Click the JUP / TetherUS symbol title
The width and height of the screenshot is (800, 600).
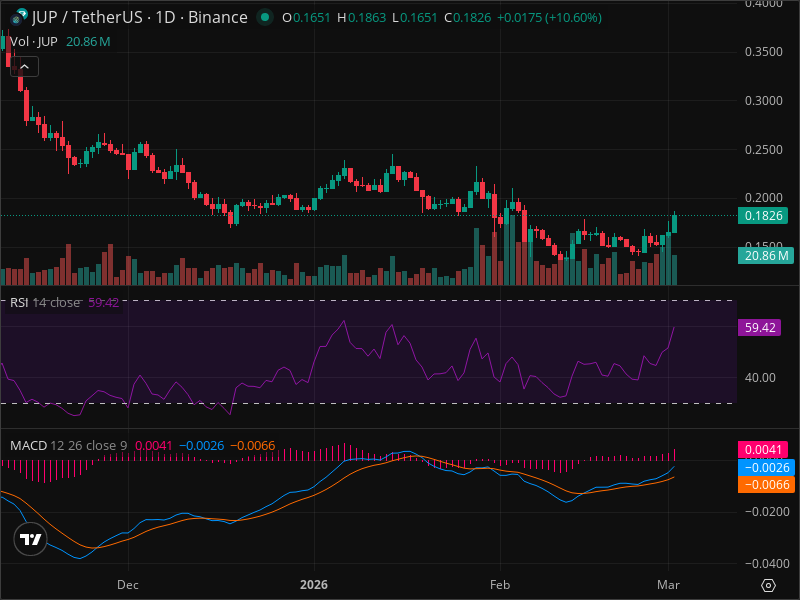pos(140,17)
